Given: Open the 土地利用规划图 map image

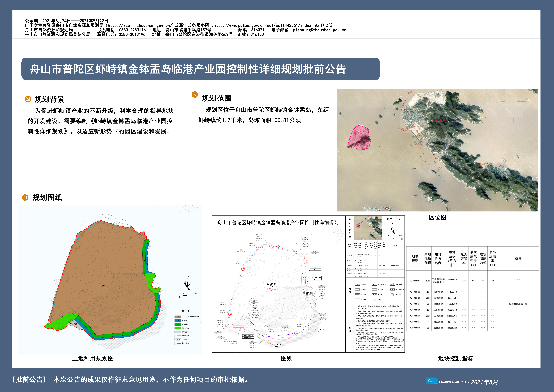Looking at the screenshot, I should pyautogui.click(x=110, y=280).
